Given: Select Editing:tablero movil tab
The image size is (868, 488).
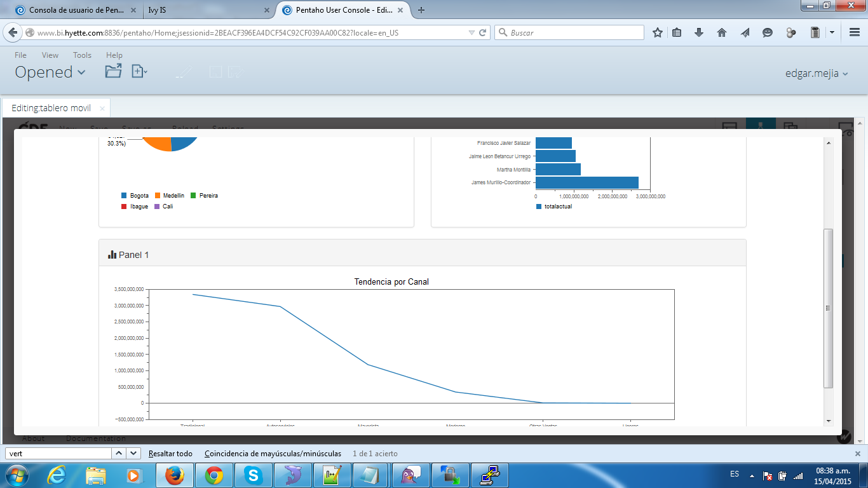Looking at the screenshot, I should click(51, 108).
